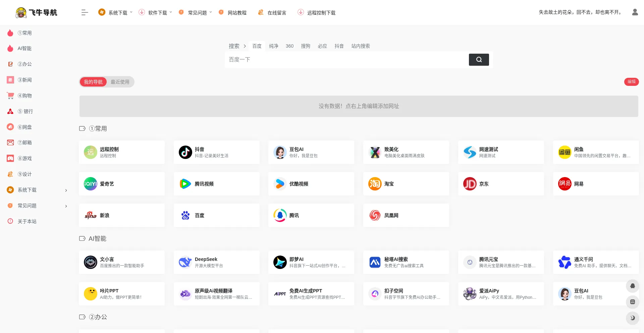This screenshot has width=644, height=333.
Task: Click the 搜索 category expander arrow
Action: coord(245,46)
